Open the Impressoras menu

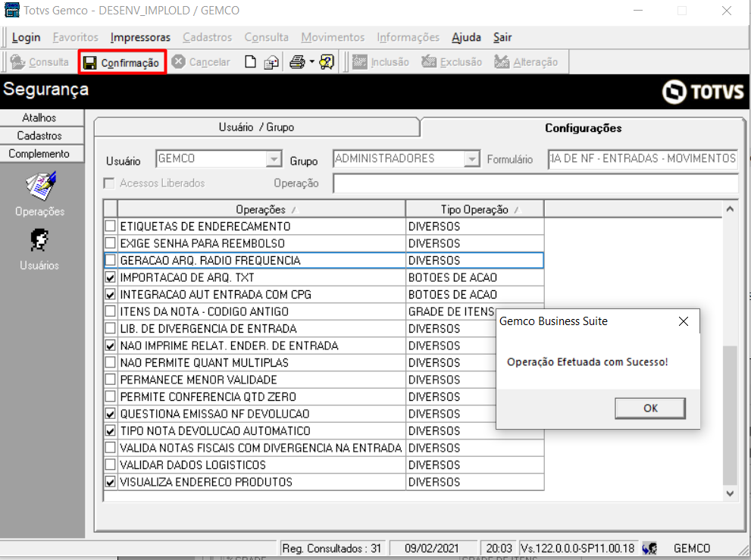click(x=140, y=37)
